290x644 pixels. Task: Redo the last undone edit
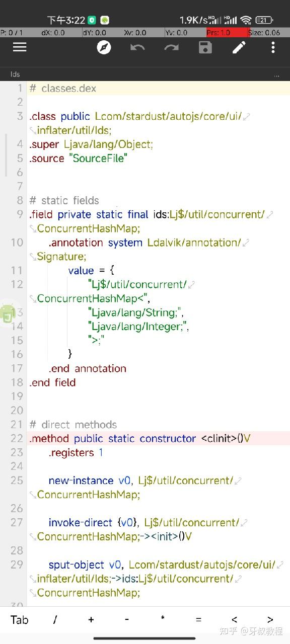[x=172, y=48]
